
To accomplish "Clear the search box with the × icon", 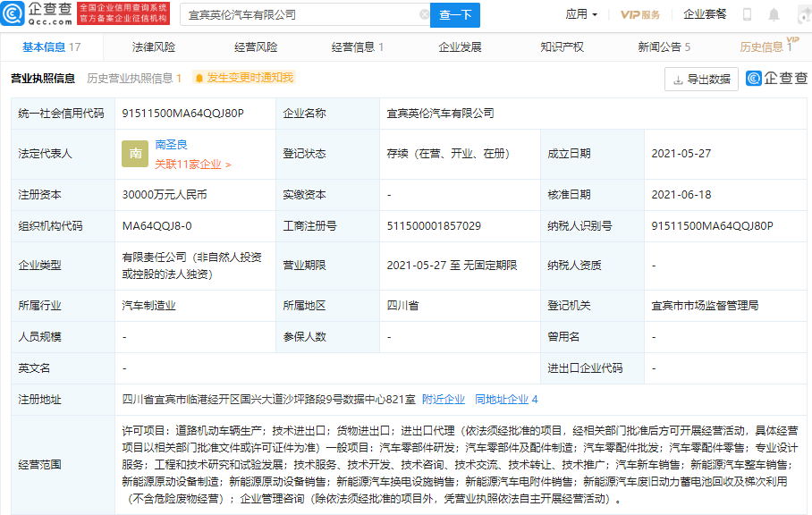I will 425,14.
